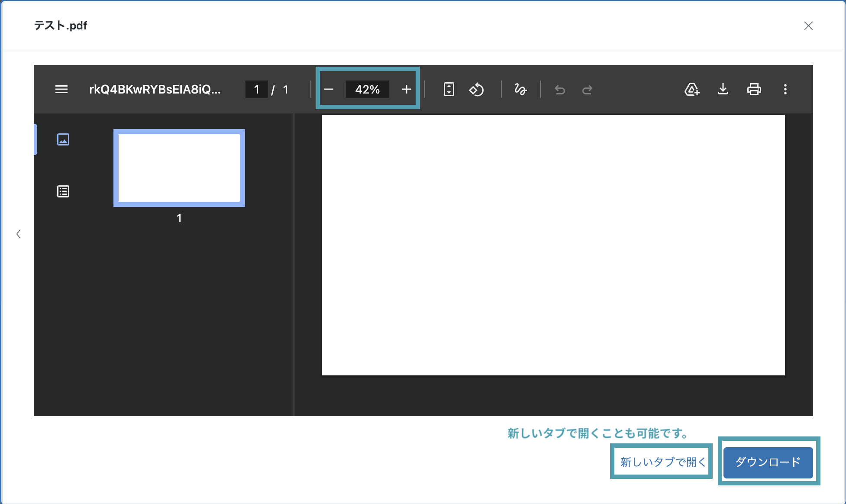Print the PDF document
This screenshot has width=846, height=504.
click(x=754, y=89)
